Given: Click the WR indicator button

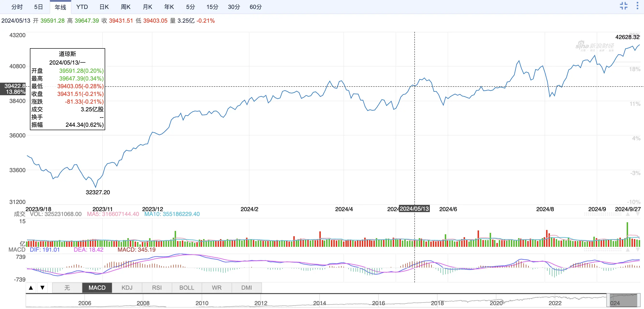Looking at the screenshot, I should click(x=217, y=288).
